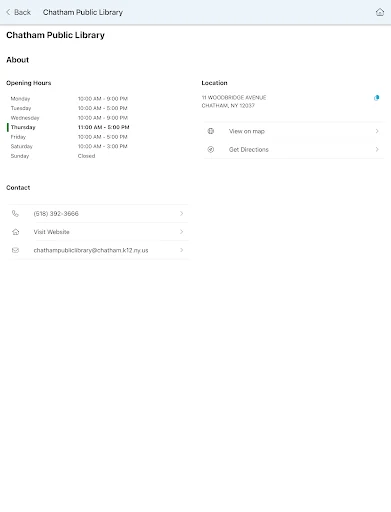391x512 pixels.
Task: Select the Saturday hours row
Action: pos(69,146)
